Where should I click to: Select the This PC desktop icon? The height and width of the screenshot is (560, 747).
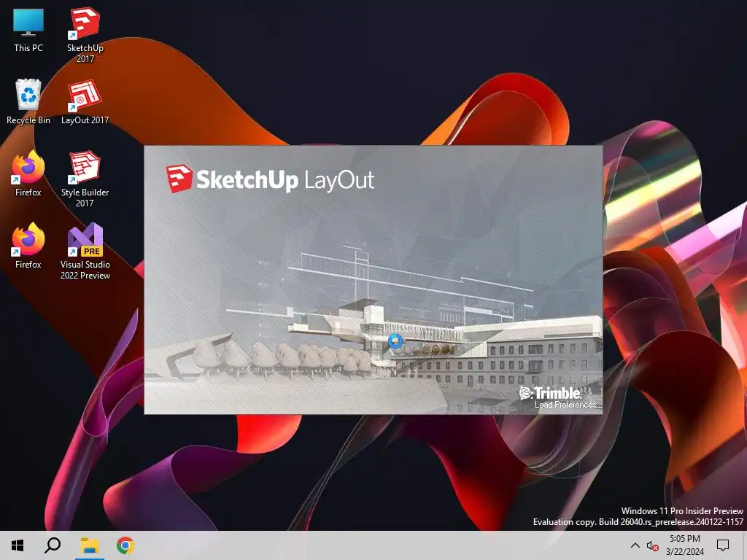coord(28,30)
